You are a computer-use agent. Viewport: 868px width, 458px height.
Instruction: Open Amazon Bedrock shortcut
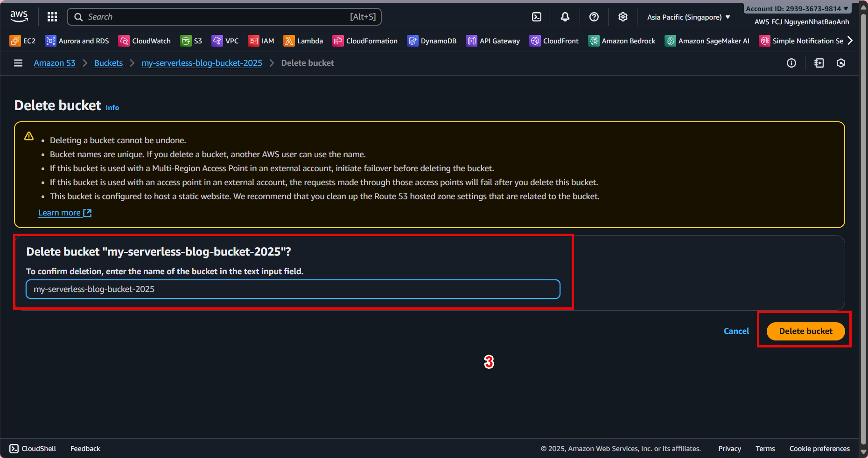(x=622, y=41)
